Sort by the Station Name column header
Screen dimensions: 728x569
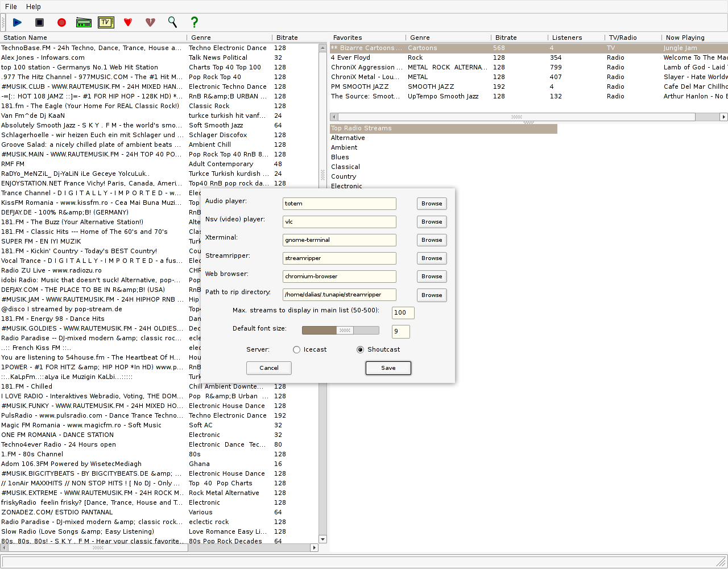click(x=93, y=38)
